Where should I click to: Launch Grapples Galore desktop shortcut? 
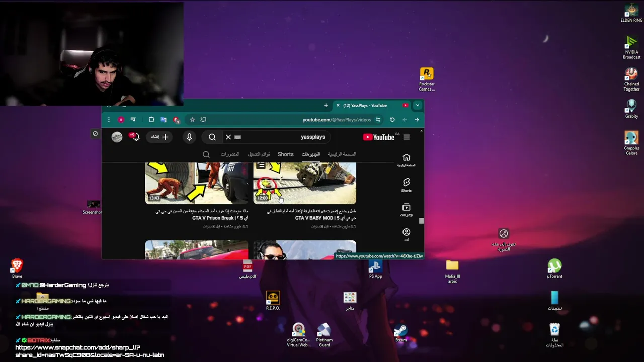tap(631, 143)
